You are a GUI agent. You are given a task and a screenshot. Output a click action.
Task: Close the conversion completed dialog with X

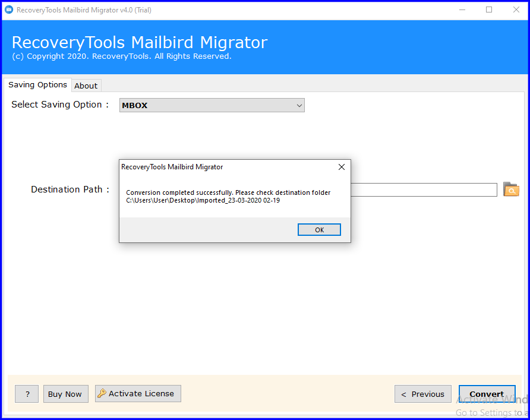tap(341, 167)
